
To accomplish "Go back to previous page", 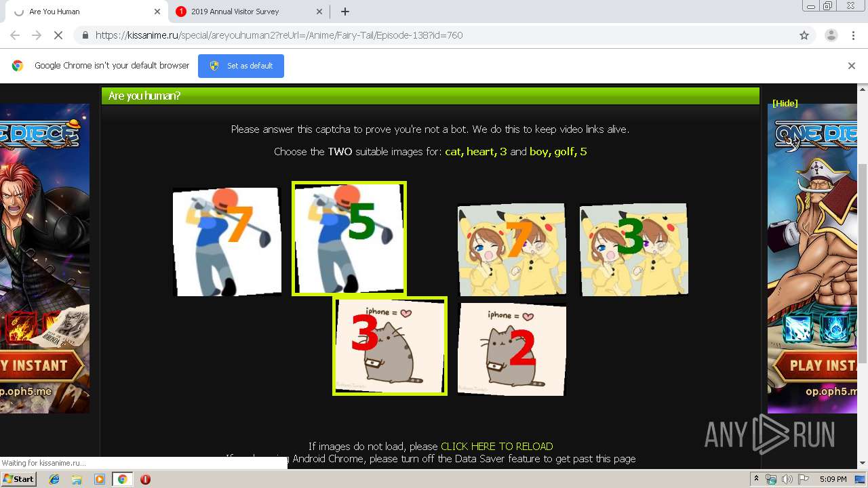I will [15, 35].
